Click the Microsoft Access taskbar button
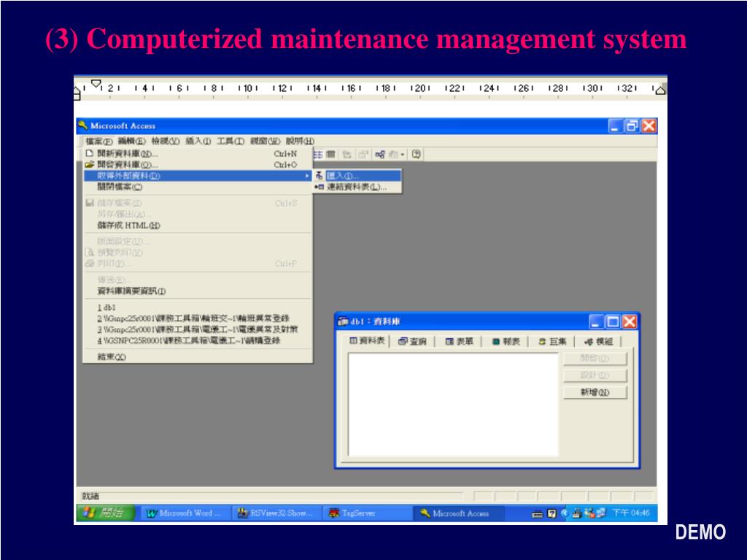The width and height of the screenshot is (747, 560). tap(458, 513)
